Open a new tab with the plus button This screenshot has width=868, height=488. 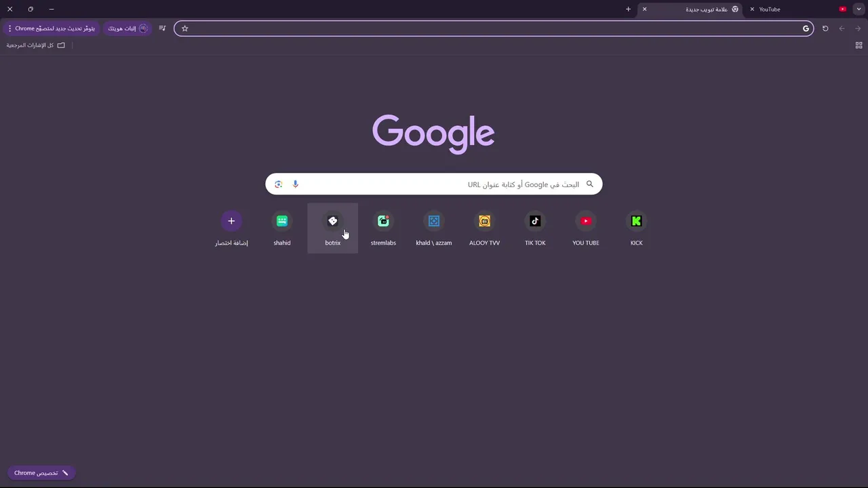coord(628,9)
